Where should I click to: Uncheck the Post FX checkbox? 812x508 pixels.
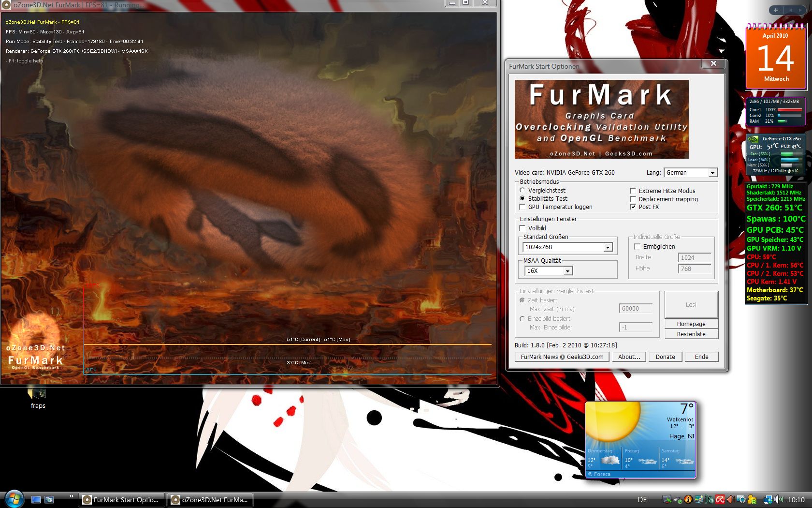[x=633, y=207]
